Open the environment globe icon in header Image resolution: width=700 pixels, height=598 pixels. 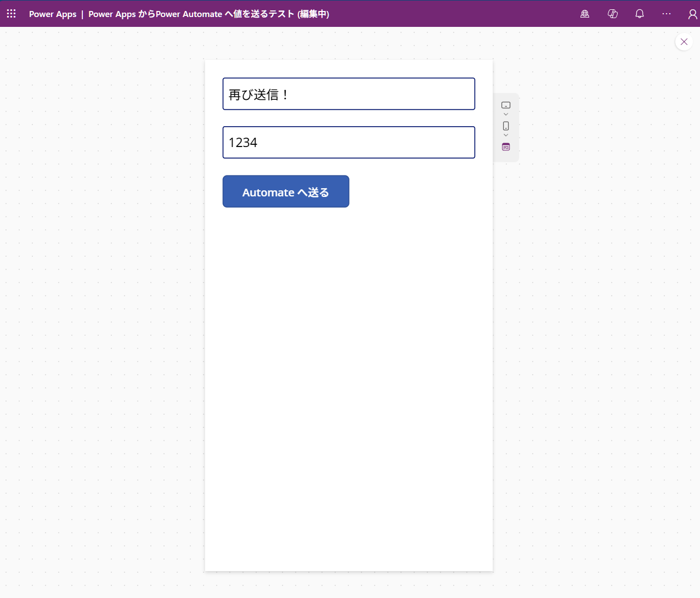pyautogui.click(x=585, y=14)
